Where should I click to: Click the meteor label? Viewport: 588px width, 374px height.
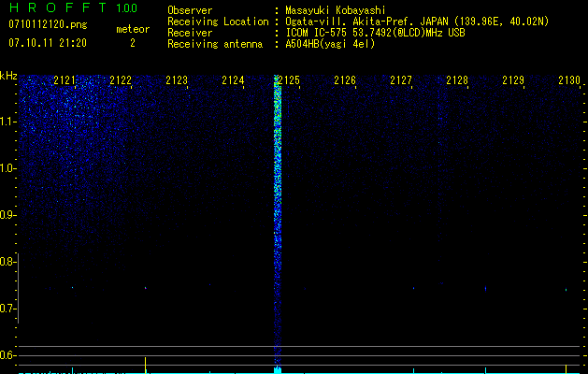133,29
